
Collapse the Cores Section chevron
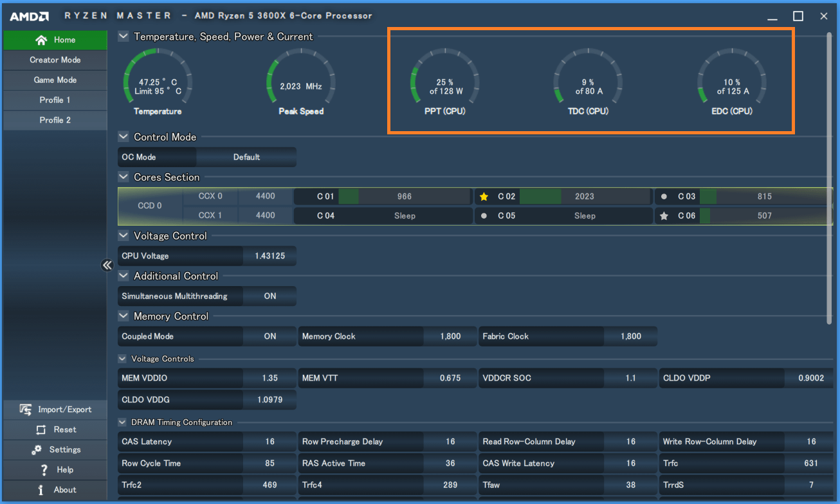pyautogui.click(x=123, y=177)
